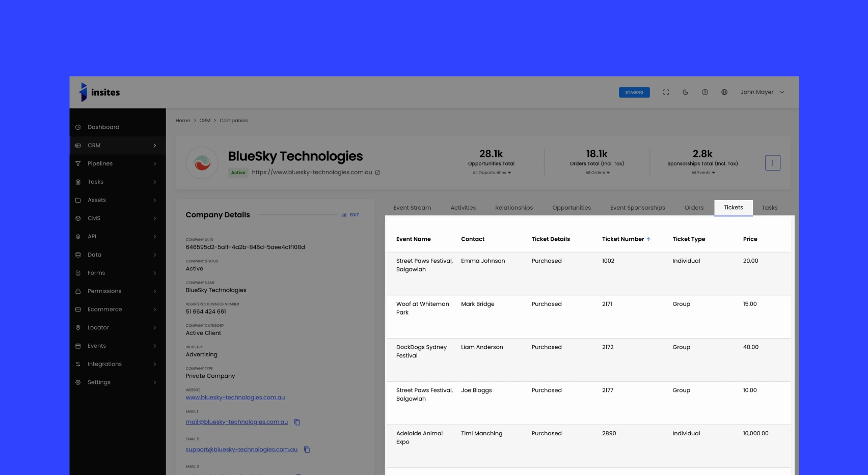This screenshot has height=475, width=868.
Task: Toggle dark mode with the moon icon
Action: tap(685, 92)
